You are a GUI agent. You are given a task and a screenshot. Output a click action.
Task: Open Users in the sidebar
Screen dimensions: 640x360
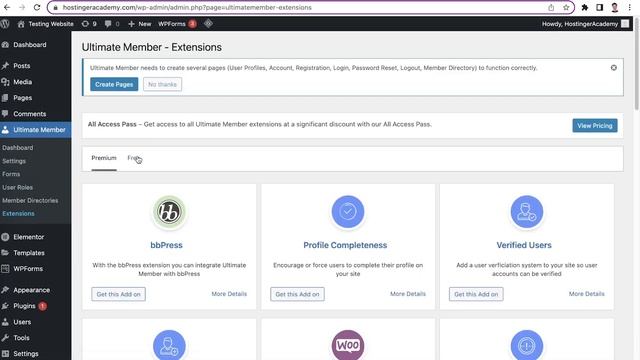coord(22,322)
